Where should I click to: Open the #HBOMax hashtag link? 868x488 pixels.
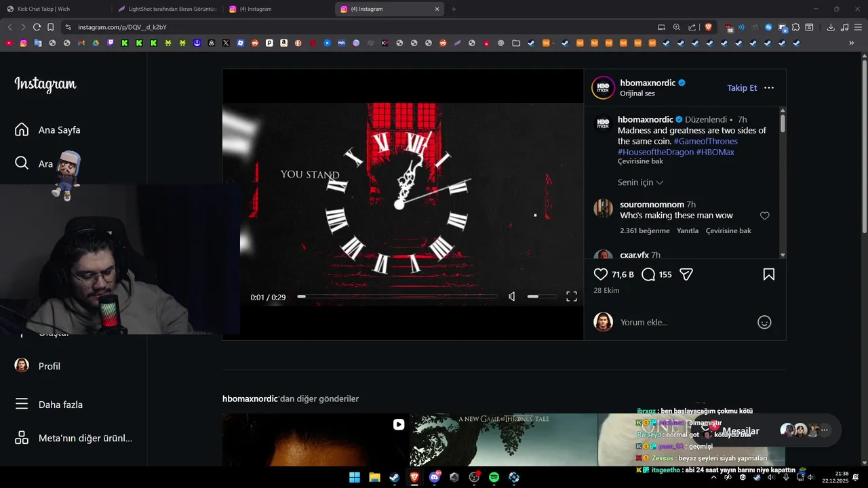tap(715, 152)
